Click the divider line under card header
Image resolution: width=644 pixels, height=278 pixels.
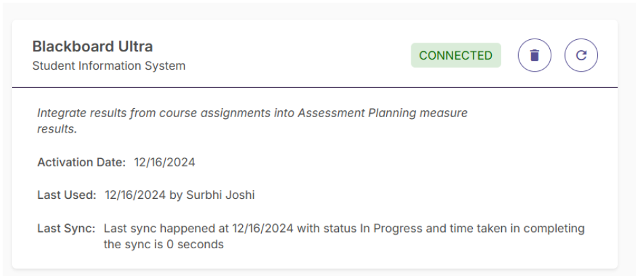(x=315, y=87)
